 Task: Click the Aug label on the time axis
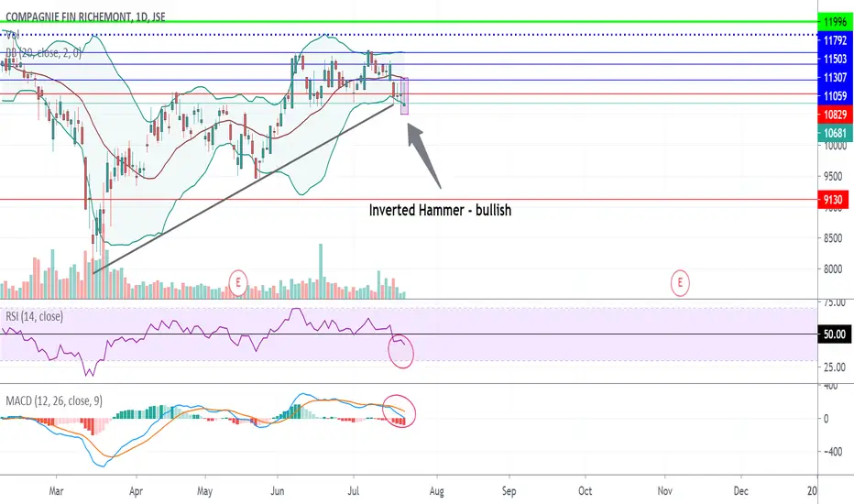(437, 491)
